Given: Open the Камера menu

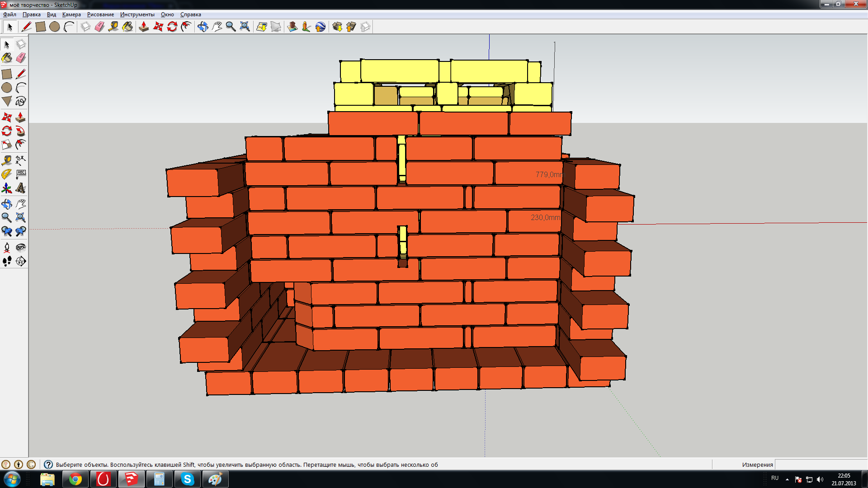Looking at the screenshot, I should [71, 14].
